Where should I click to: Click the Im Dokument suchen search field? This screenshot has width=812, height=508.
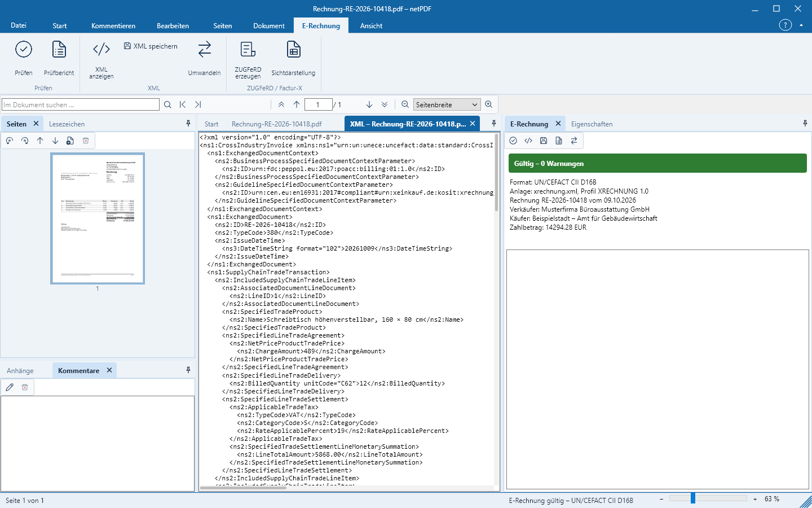point(81,104)
